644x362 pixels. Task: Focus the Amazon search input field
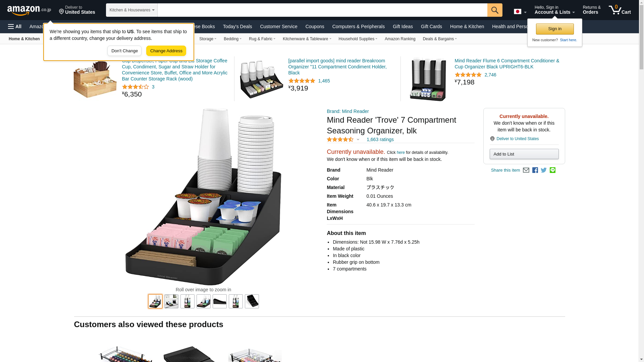[322, 10]
